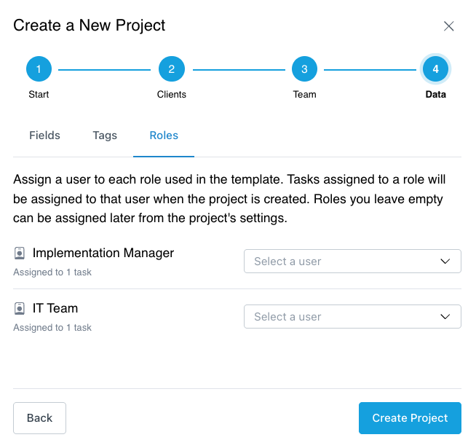Click the Data step label
Image resolution: width=476 pixels, height=448 pixels.
[436, 95]
